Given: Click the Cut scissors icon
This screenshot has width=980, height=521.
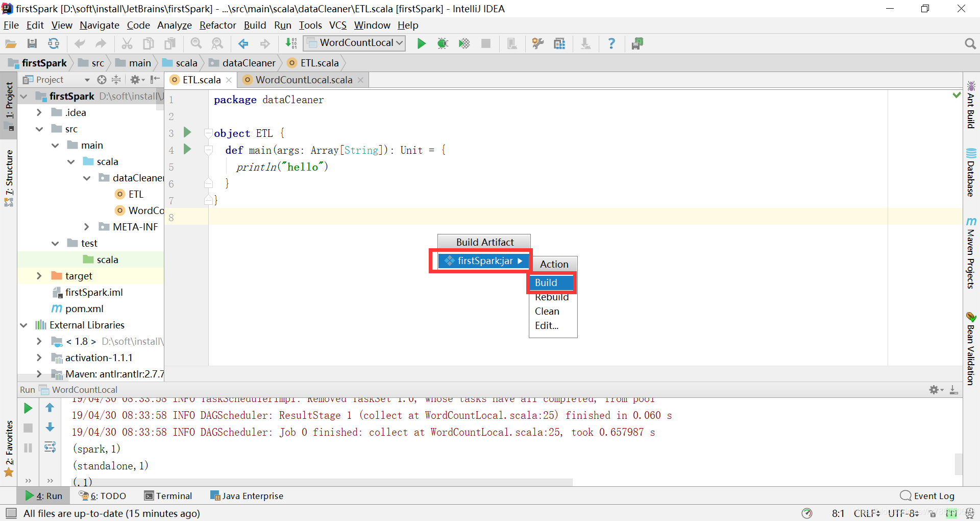Looking at the screenshot, I should (x=127, y=44).
